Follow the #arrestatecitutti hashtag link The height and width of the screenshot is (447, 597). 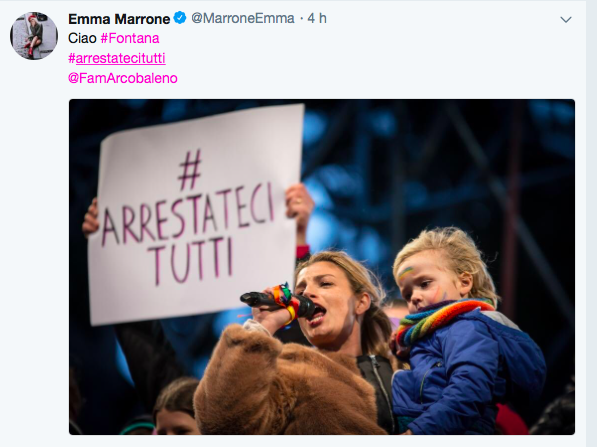tap(117, 58)
